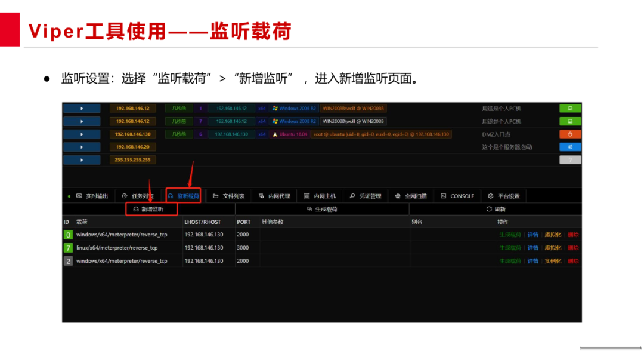This screenshot has width=644, height=363.
Task: Click 生成载荷 link for listener ID 7
Action: (510, 248)
